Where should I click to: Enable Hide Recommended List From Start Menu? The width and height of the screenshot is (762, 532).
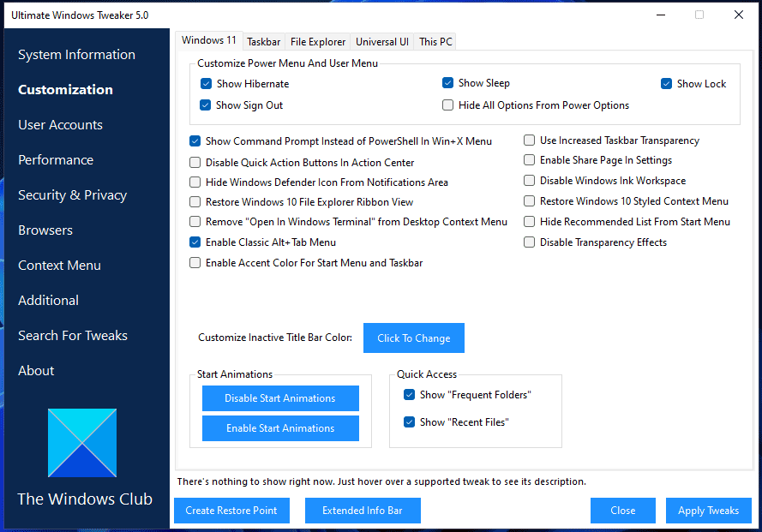point(529,221)
